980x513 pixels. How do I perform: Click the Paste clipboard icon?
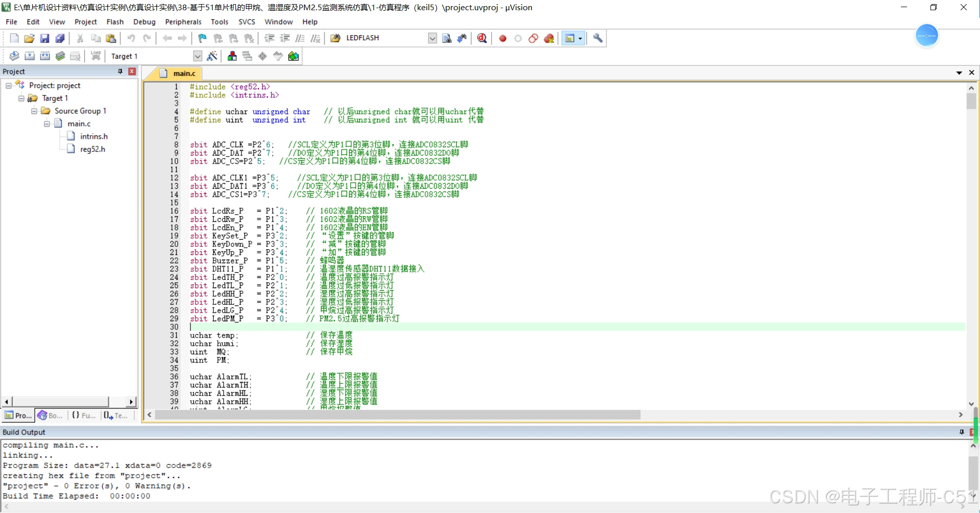[111, 38]
